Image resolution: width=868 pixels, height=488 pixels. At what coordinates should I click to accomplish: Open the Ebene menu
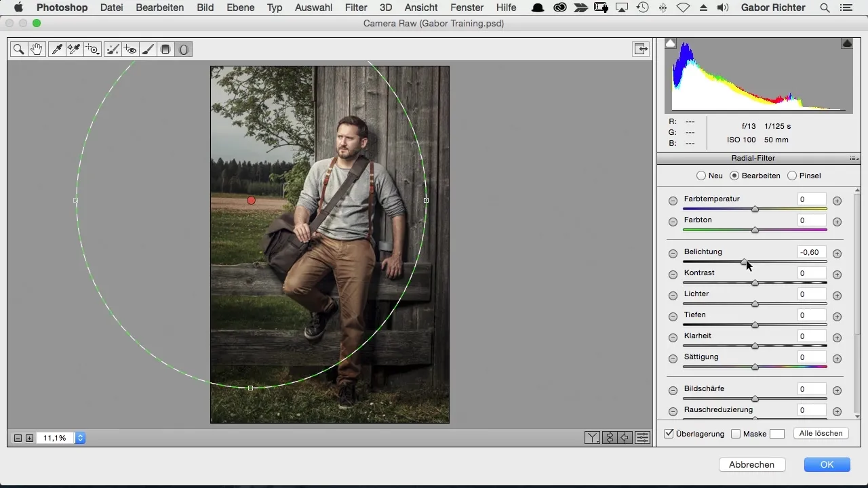(241, 7)
